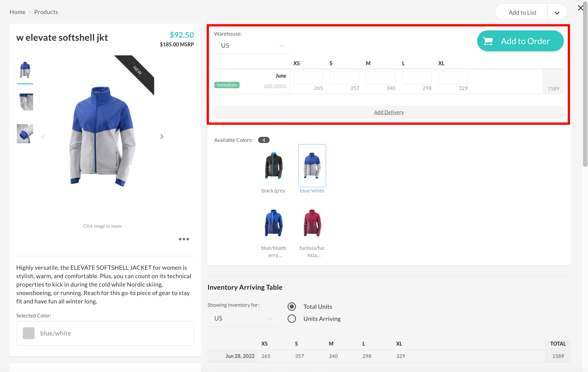Select first jacket front thumbnail

point(25,70)
